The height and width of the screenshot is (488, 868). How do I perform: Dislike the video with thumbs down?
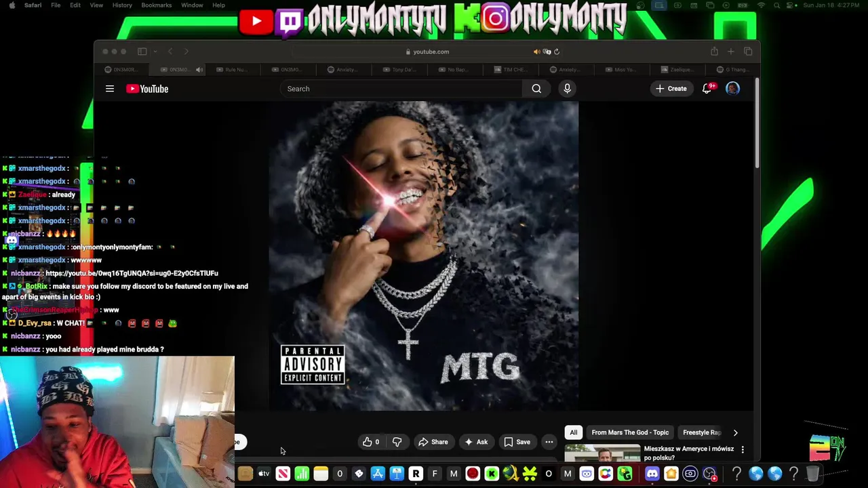click(x=397, y=442)
